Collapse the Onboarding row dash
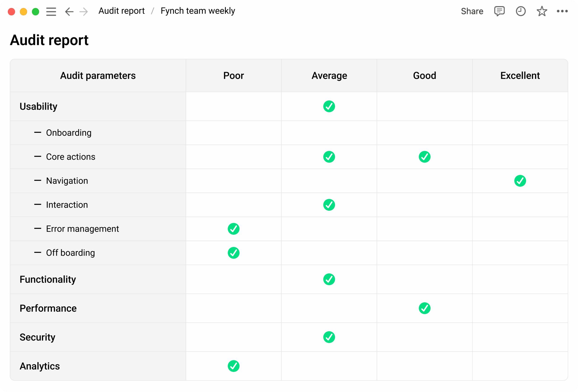The image size is (578, 392). pos(37,133)
